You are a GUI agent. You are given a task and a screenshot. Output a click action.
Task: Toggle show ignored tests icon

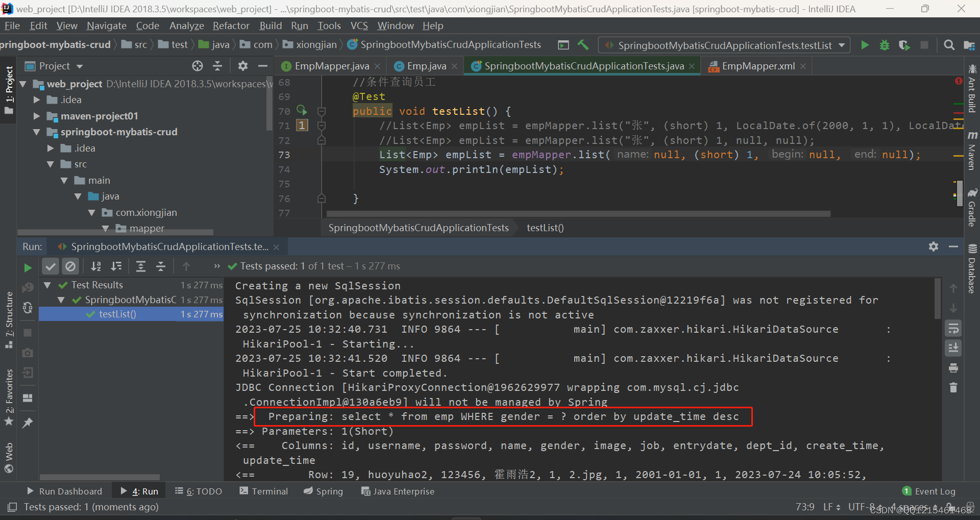pos(70,266)
